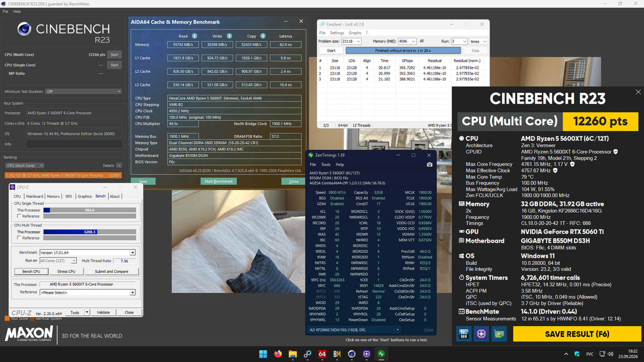644x362 pixels.
Task: Start Cinebench CPU Single Core test
Action: (x=114, y=65)
